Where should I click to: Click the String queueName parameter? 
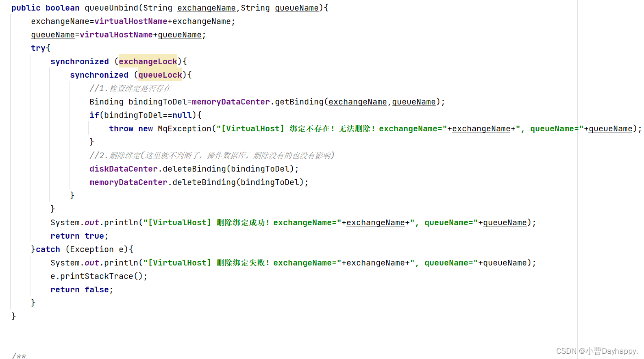point(280,8)
